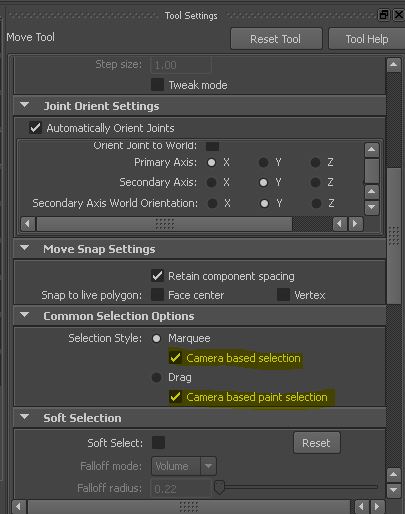Collapse Joint Orient Settings section

[x=24, y=105]
